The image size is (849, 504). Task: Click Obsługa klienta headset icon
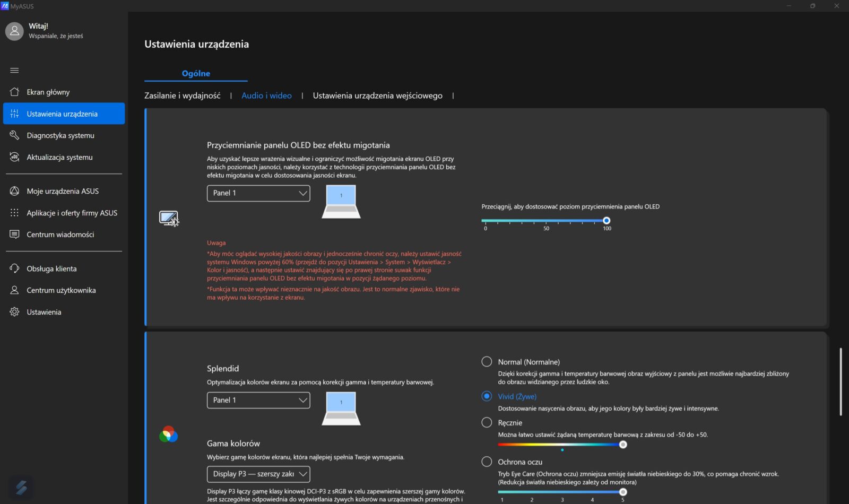click(x=14, y=268)
